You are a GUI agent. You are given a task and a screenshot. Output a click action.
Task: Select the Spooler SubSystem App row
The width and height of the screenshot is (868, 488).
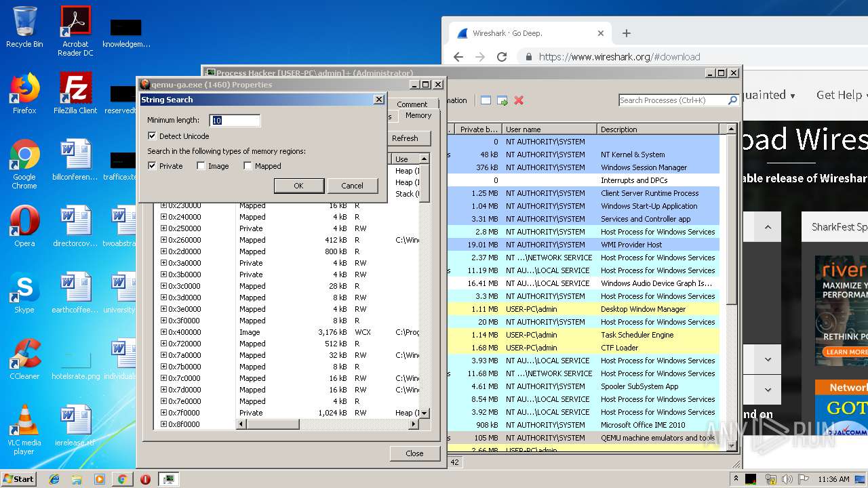(x=583, y=386)
